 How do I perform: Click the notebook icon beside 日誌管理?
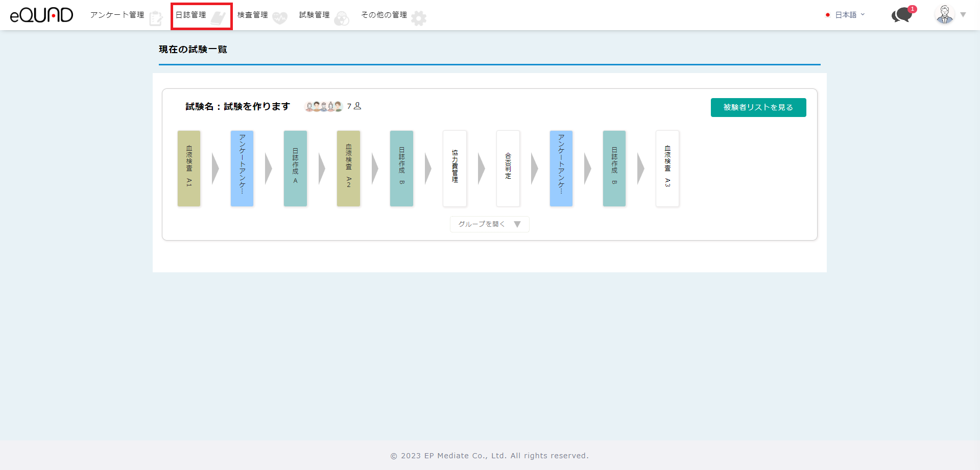coord(218,18)
